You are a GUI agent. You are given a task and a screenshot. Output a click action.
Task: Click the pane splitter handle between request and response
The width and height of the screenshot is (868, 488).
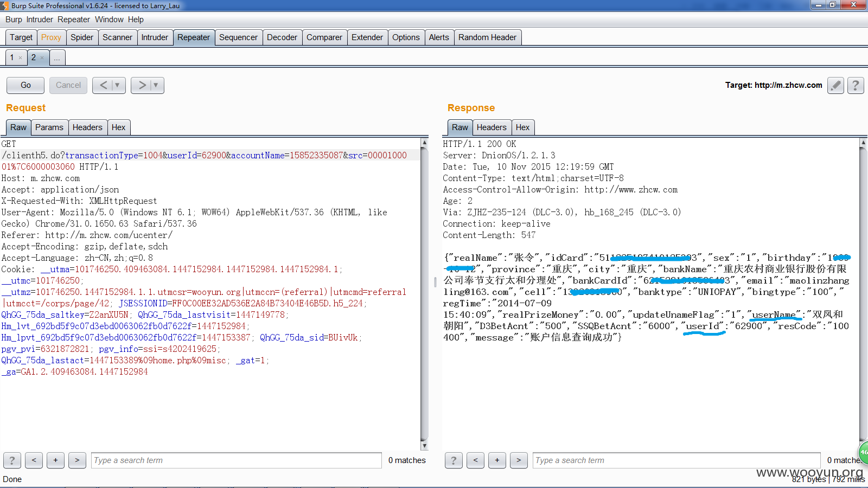click(x=435, y=282)
